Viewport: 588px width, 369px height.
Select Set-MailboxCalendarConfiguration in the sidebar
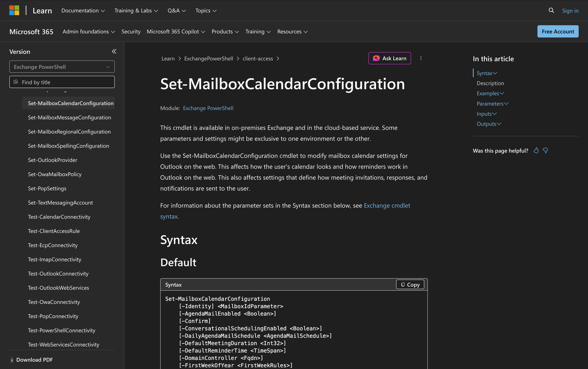[68, 103]
